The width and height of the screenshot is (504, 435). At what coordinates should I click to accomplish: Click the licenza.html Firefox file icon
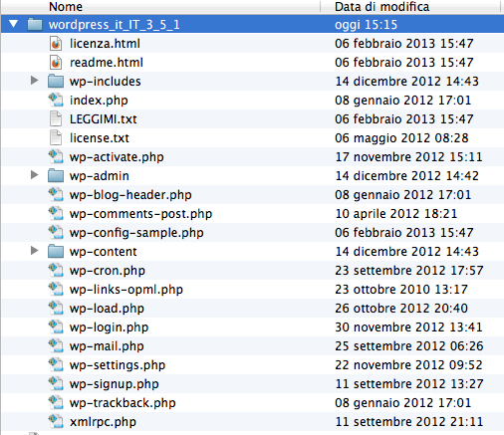[x=56, y=44]
